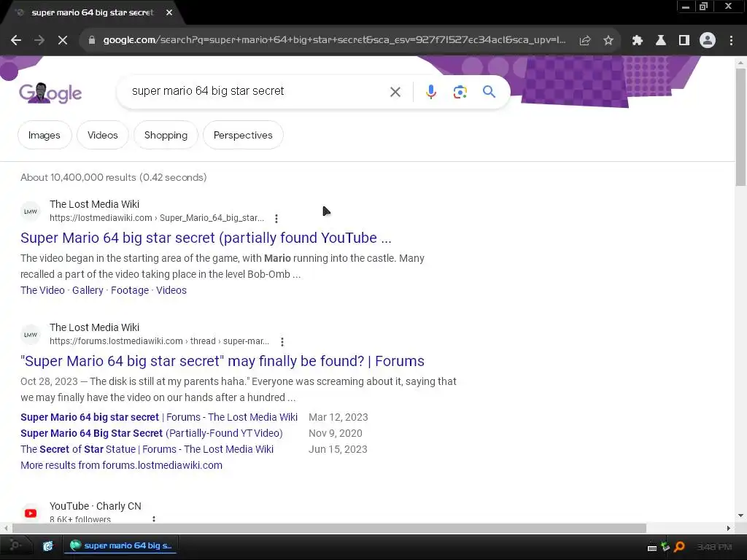Click the keyboard tray icon

[x=652, y=548]
